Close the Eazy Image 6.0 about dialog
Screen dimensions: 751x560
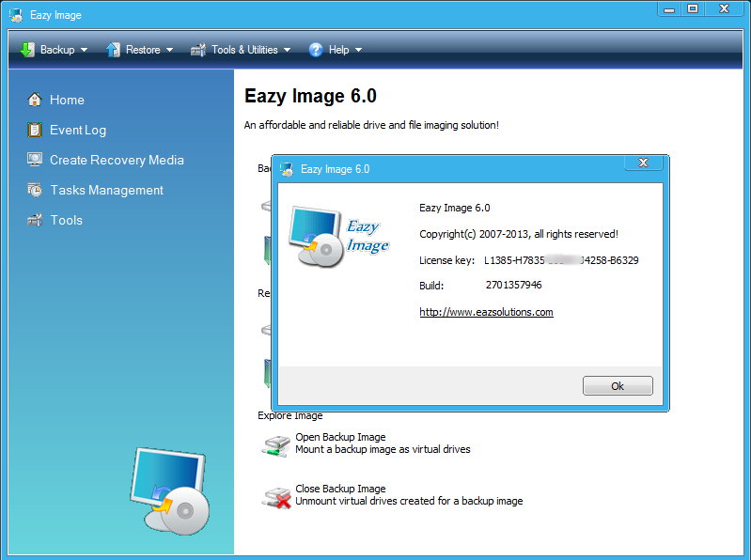pyautogui.click(x=643, y=163)
